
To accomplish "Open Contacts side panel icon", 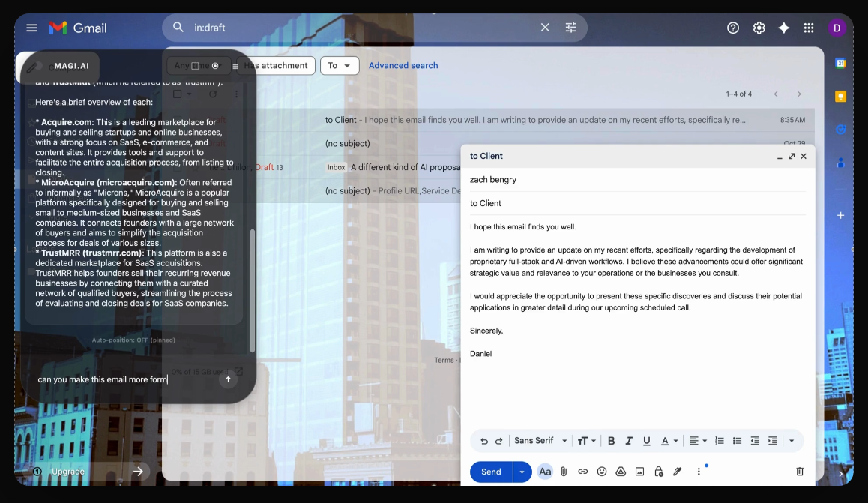I will click(840, 163).
